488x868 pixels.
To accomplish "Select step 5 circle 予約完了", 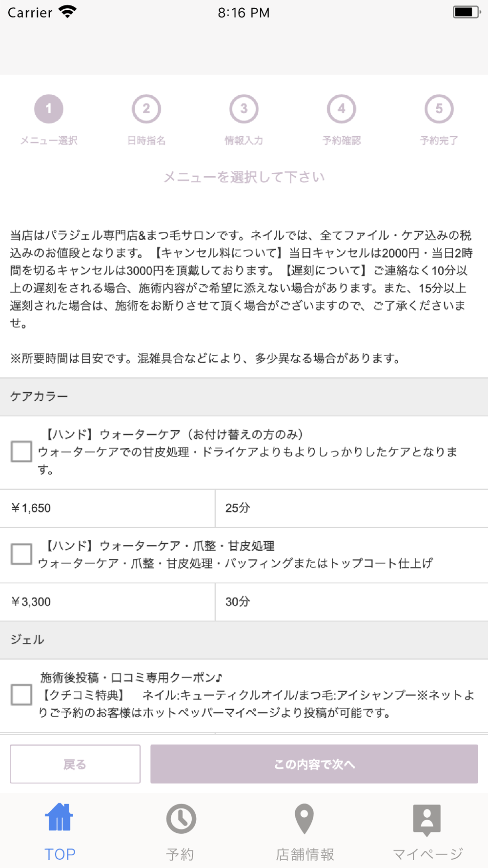I will click(439, 109).
